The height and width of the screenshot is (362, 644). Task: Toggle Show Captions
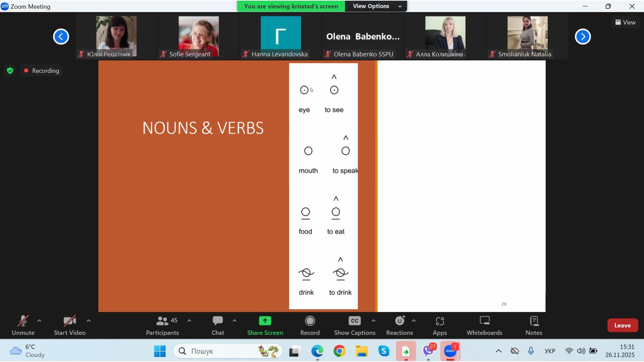tap(354, 325)
